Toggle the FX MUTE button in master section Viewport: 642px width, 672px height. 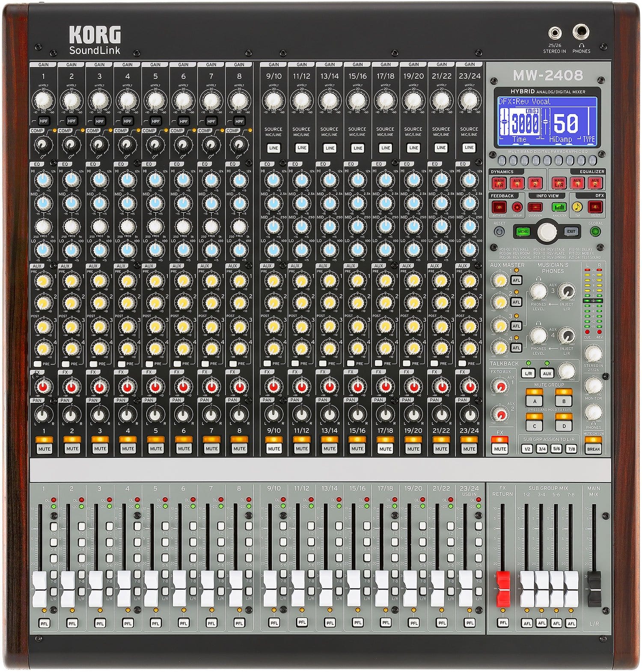(x=499, y=449)
